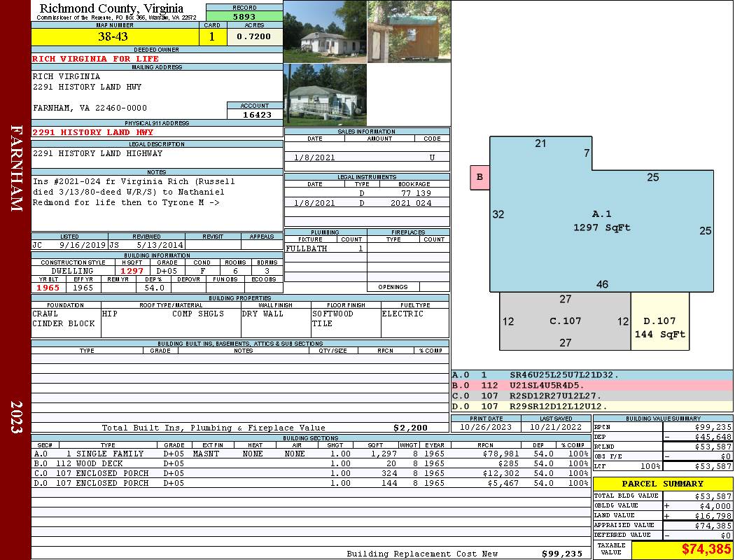This screenshot has width=735, height=560.
Task: Click Total Built Ins value $2,200
Action: point(411,428)
